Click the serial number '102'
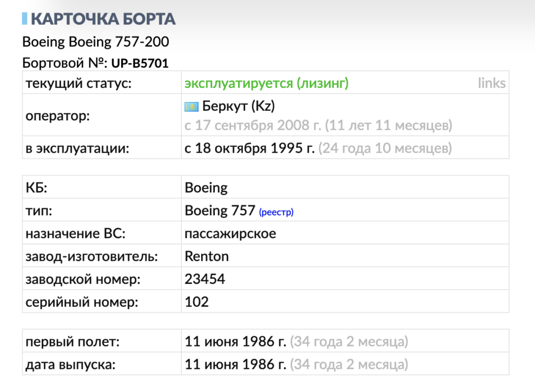Screen dimensions: 535x392 click(x=196, y=302)
